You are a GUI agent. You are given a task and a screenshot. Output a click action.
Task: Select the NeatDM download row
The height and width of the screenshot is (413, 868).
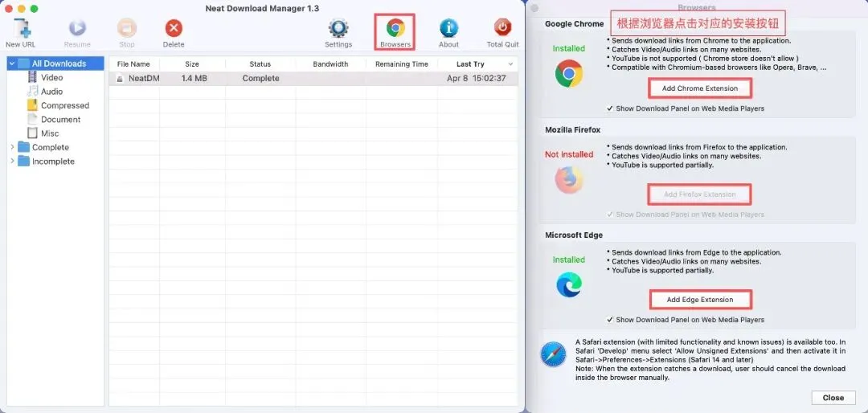pyautogui.click(x=313, y=79)
